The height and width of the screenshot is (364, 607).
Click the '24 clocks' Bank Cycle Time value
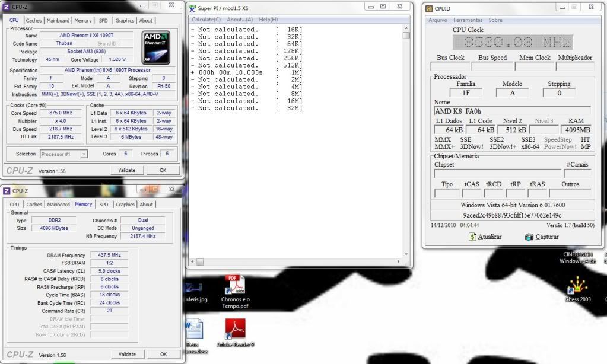tap(110, 303)
